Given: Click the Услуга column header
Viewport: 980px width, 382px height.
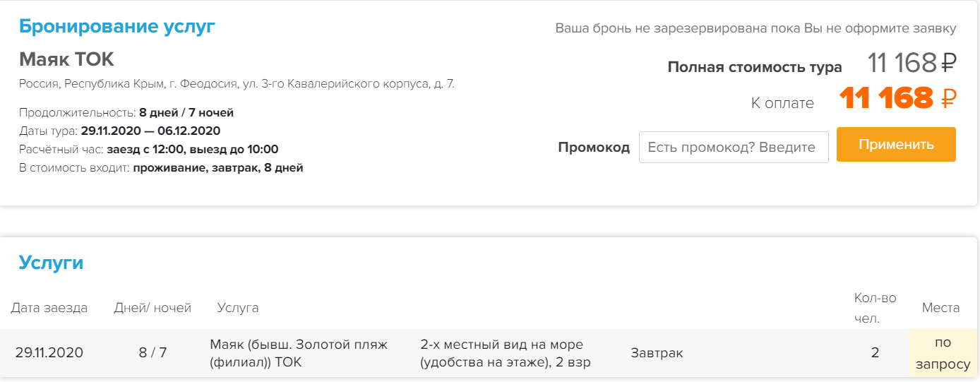Looking at the screenshot, I should click(x=238, y=308).
